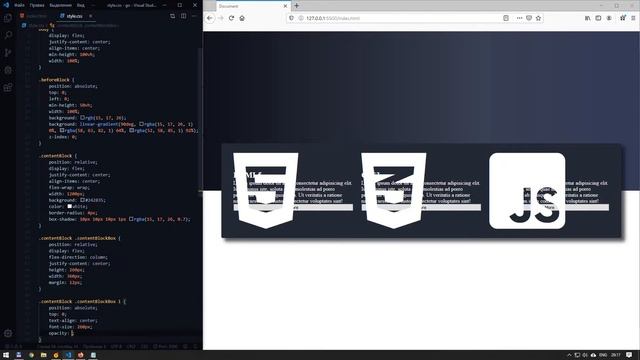This screenshot has width=640, height=360.
Task: Open the Правка menu in VS Code
Action: pyautogui.click(x=37, y=5)
